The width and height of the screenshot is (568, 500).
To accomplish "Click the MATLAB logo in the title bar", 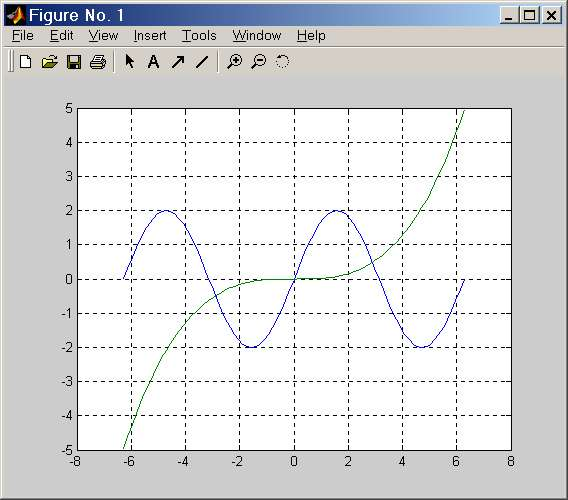I will point(16,16).
